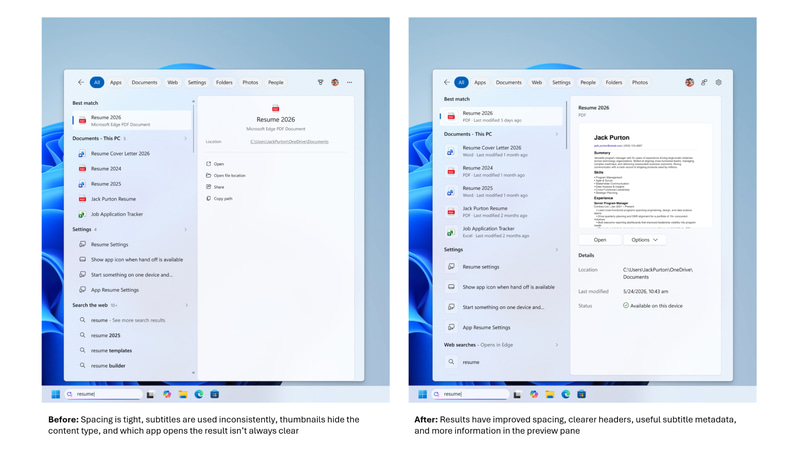The width and height of the screenshot is (800, 450).
Task: Expand the Options dropdown button
Action: click(x=644, y=240)
